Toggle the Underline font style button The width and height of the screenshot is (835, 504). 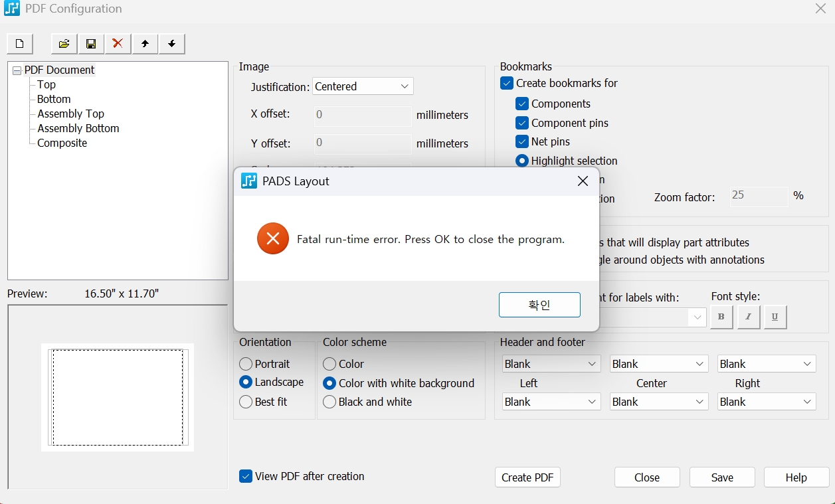[775, 317]
